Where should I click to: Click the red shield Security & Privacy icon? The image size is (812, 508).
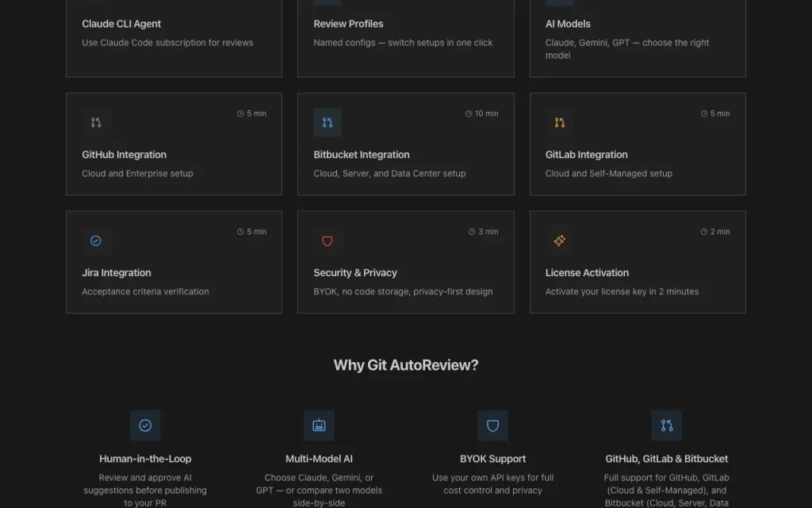[327, 241]
